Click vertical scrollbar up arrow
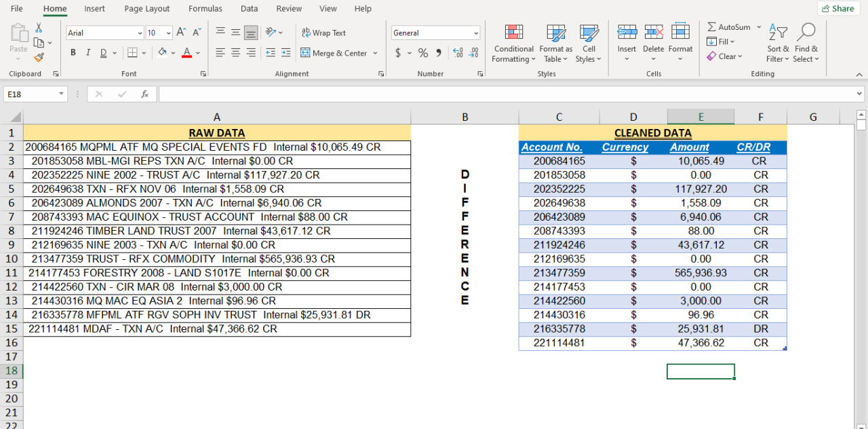Image resolution: width=868 pixels, height=429 pixels. [861, 115]
